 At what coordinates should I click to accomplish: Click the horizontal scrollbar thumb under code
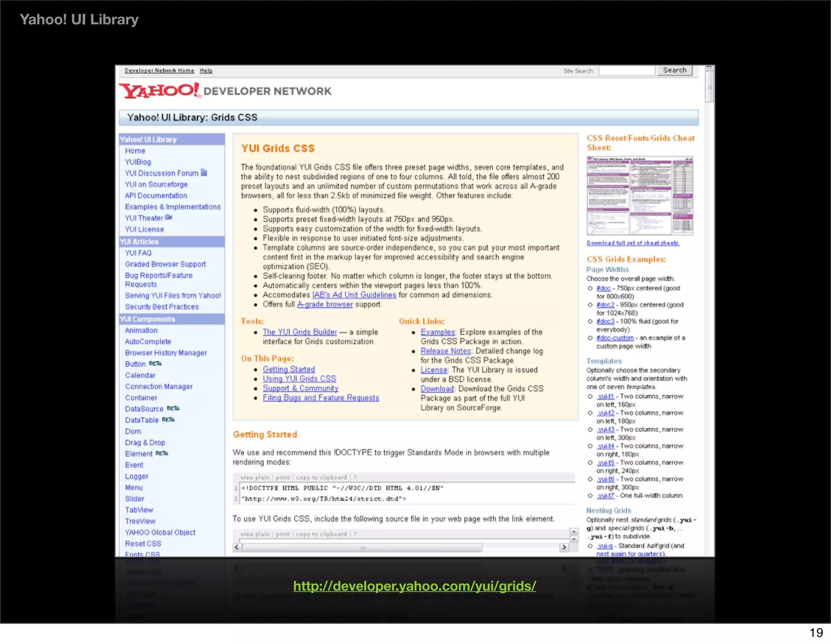362,548
